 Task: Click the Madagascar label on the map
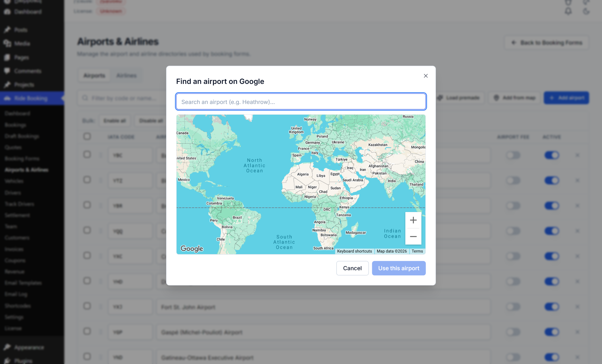point(356,233)
